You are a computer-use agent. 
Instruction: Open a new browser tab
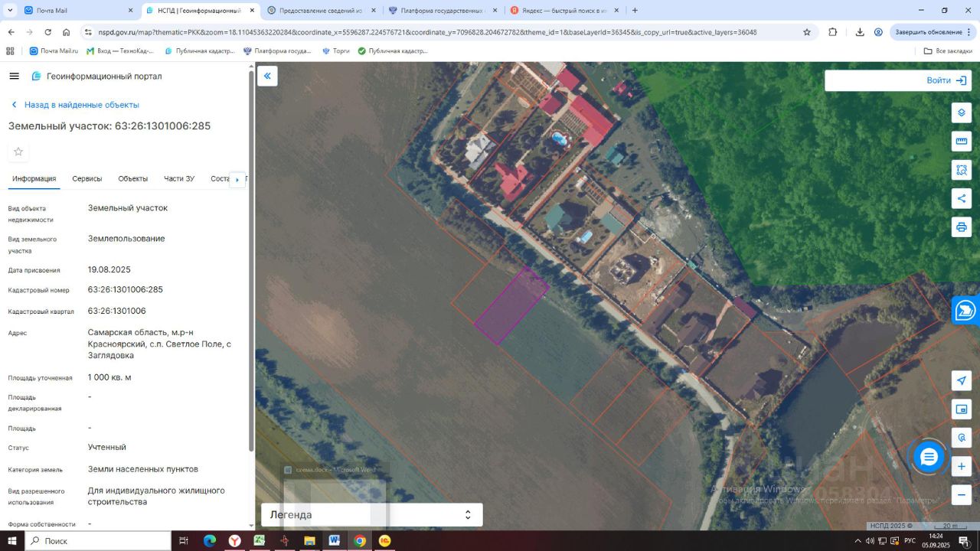tap(635, 11)
